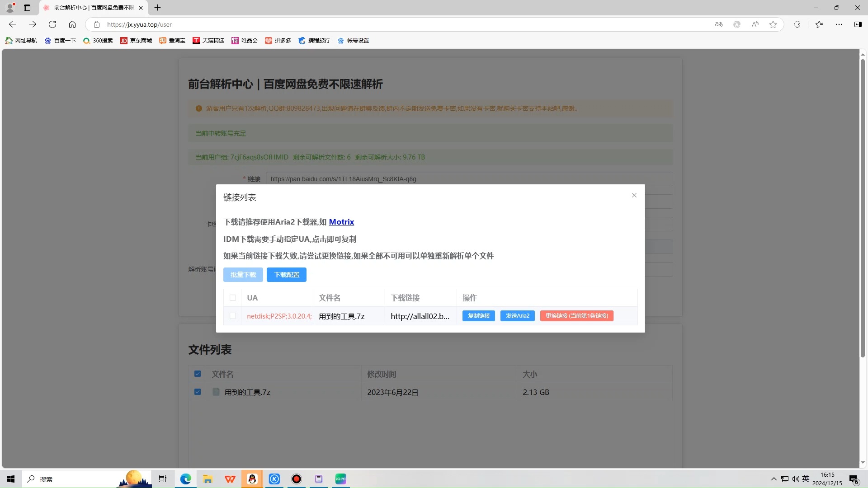Screen dimensions: 868x488
Task: Uncheck 用到的工具.7z in 文件列表
Action: click(198, 392)
